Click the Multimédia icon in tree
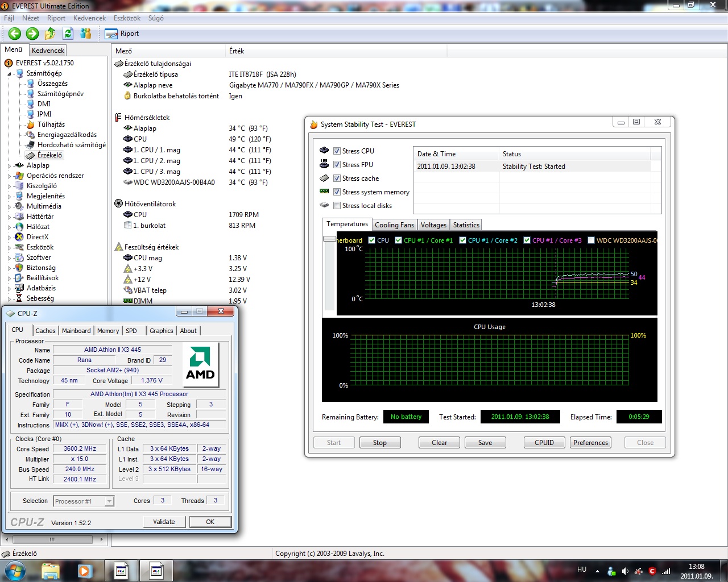The image size is (728, 582). pyautogui.click(x=19, y=206)
